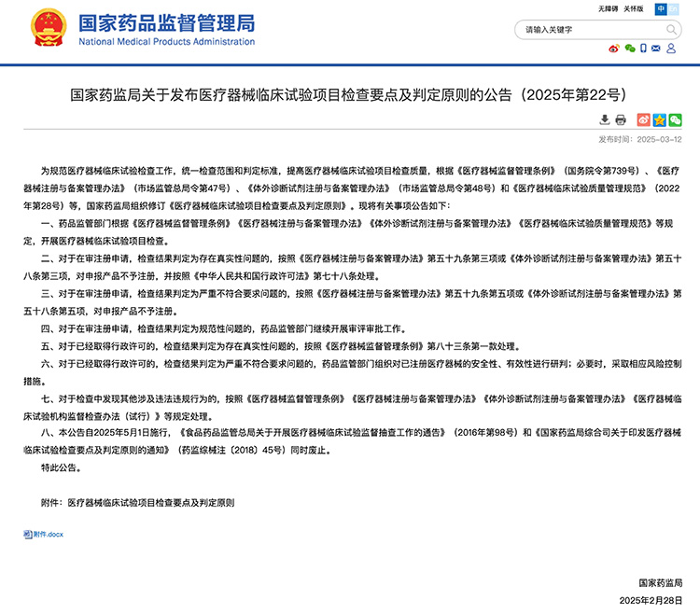This screenshot has width=700, height=614.
Task: Share the article to QZone via the star icon
Action: [659, 119]
